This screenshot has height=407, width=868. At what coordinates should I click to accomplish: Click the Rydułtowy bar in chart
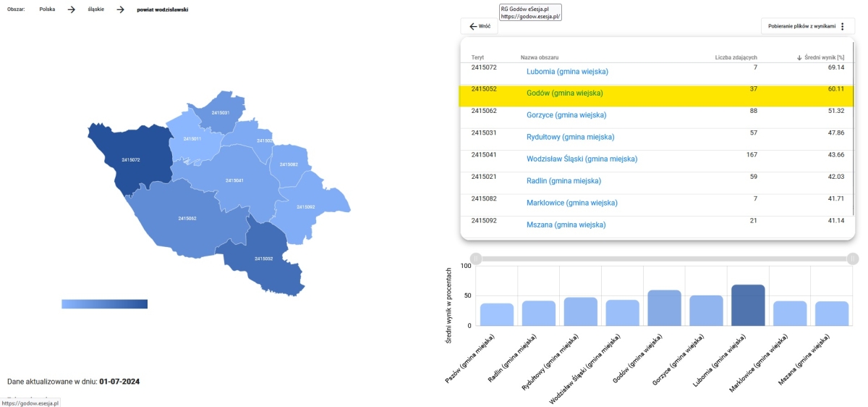(581, 311)
